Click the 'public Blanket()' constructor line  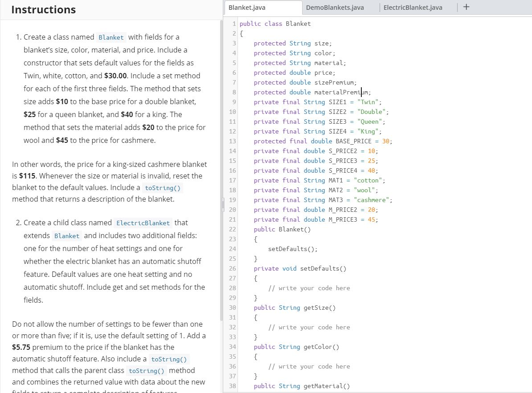282,230
